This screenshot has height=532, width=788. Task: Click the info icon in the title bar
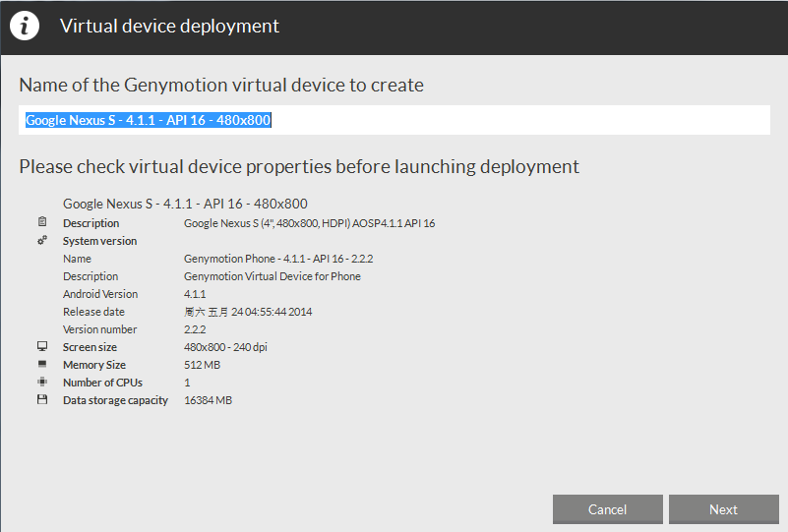coord(25,26)
